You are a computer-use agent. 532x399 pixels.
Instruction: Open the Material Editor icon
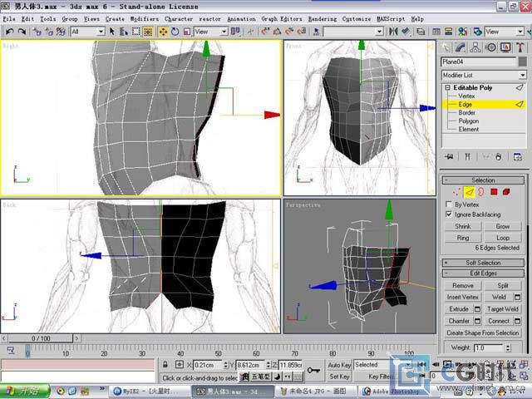point(463,32)
